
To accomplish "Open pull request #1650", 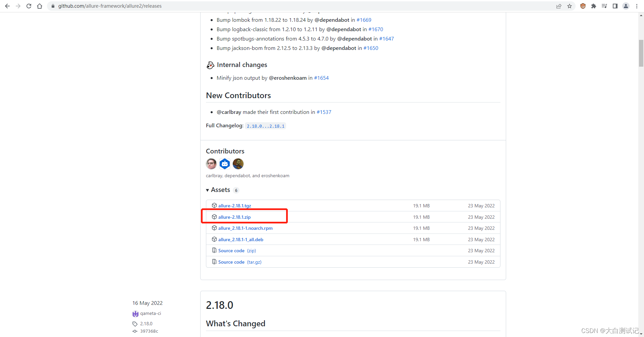I will pyautogui.click(x=371, y=48).
